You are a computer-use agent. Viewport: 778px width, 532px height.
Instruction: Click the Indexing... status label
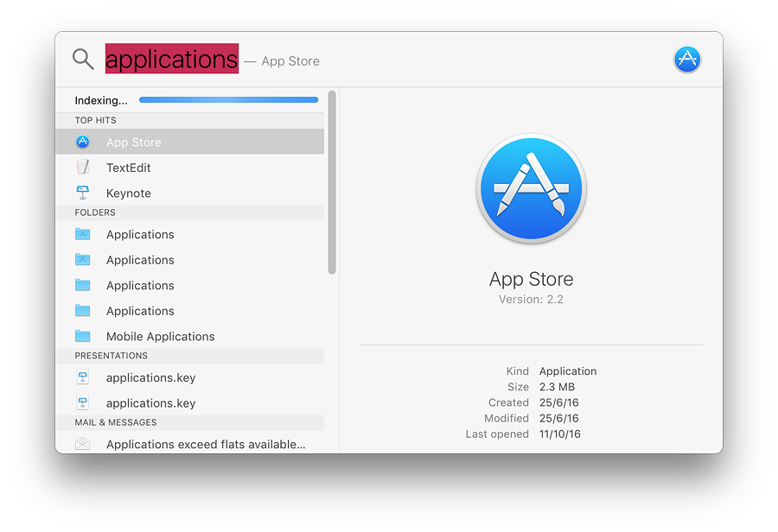[101, 100]
